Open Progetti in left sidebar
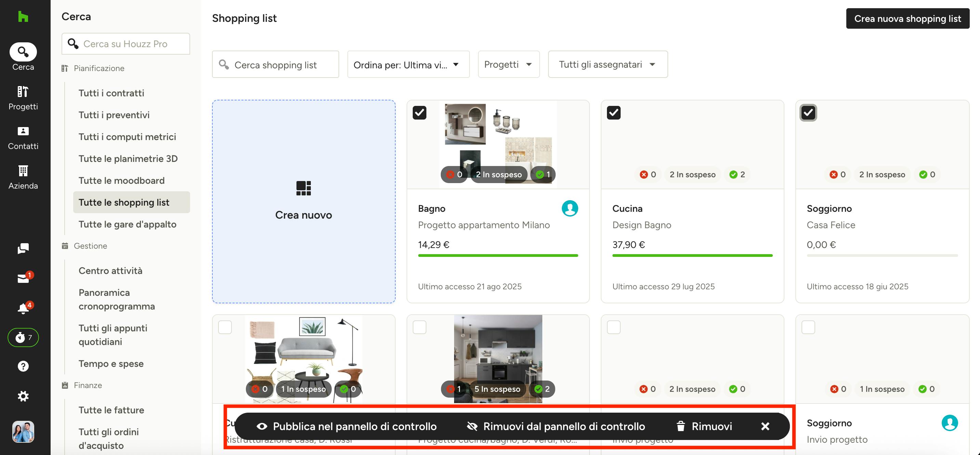 pos(23,97)
